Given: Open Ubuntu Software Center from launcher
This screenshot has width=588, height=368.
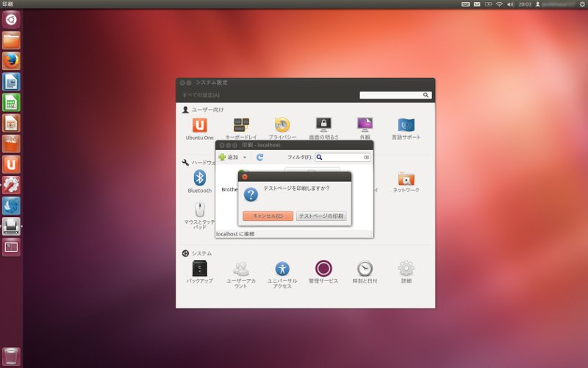Looking at the screenshot, I should [x=11, y=144].
